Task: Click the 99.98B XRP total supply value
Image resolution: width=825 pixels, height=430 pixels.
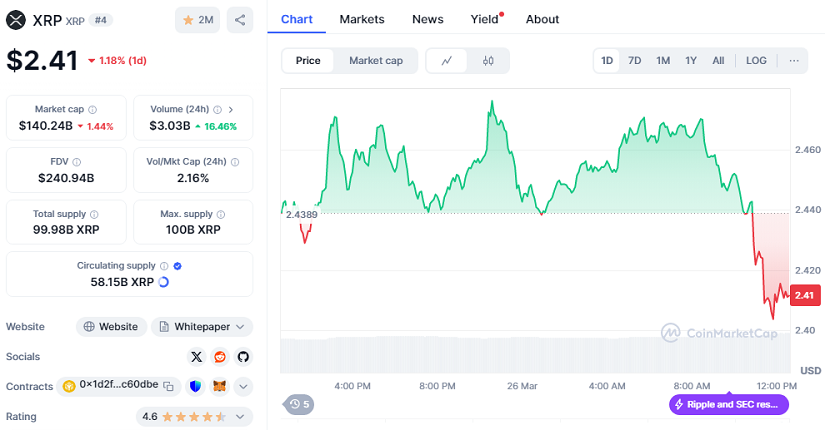Action: point(66,230)
